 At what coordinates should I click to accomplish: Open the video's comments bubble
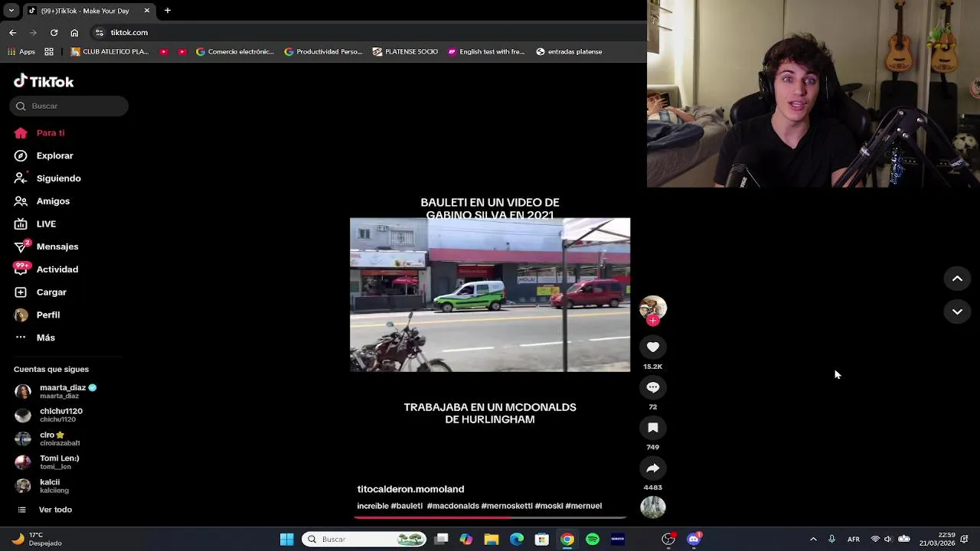coord(653,388)
